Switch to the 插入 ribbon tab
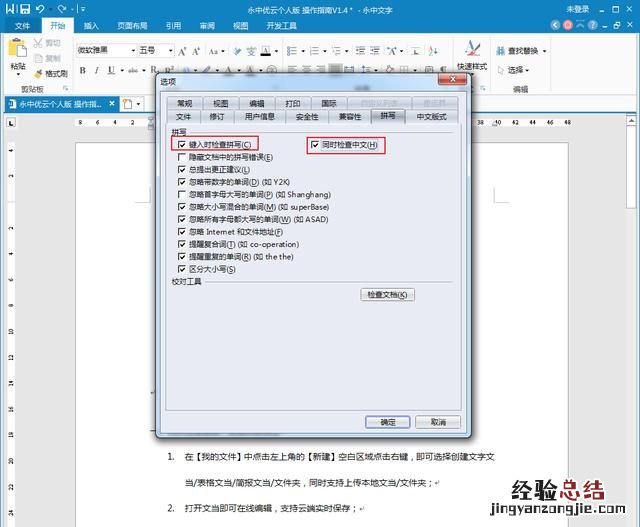This screenshot has width=640, height=527. click(91, 26)
